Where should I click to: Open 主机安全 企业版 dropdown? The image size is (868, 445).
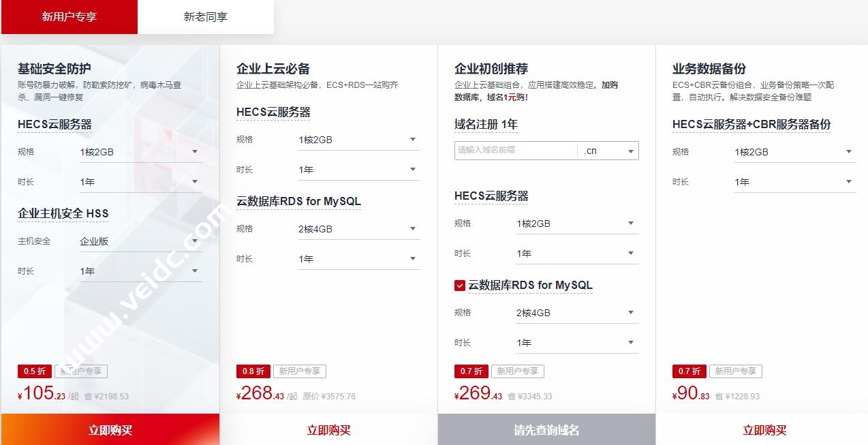pos(141,241)
